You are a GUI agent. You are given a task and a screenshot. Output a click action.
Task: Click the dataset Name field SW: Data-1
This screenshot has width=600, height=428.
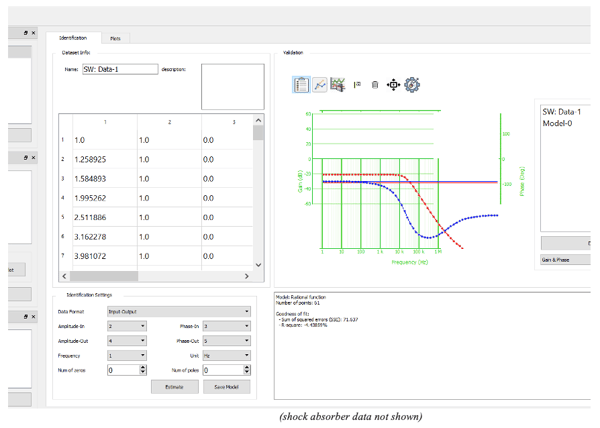click(120, 69)
